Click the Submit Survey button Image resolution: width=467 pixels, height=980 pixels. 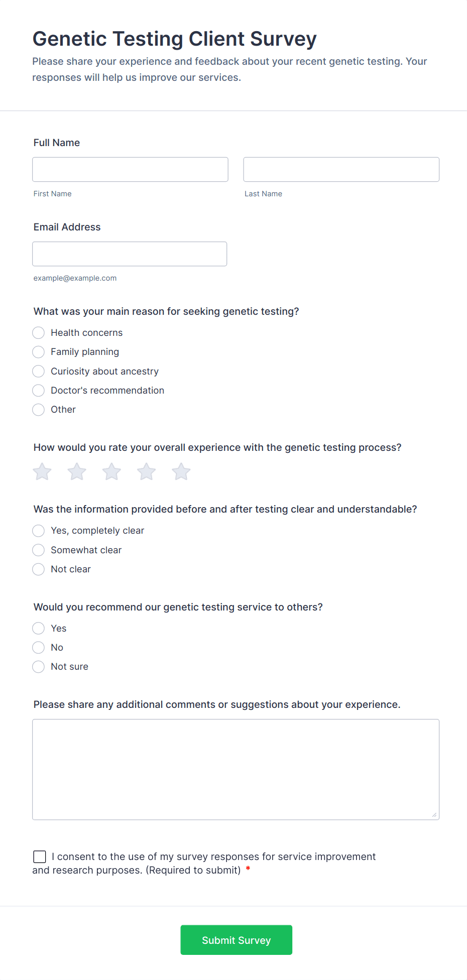(236, 940)
